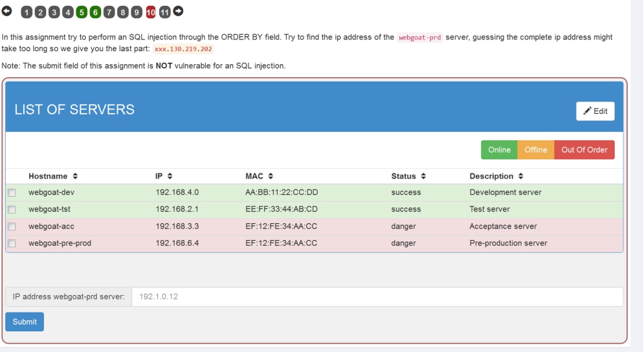This screenshot has width=644, height=352.
Task: Open current lesson page 10
Action: click(151, 12)
